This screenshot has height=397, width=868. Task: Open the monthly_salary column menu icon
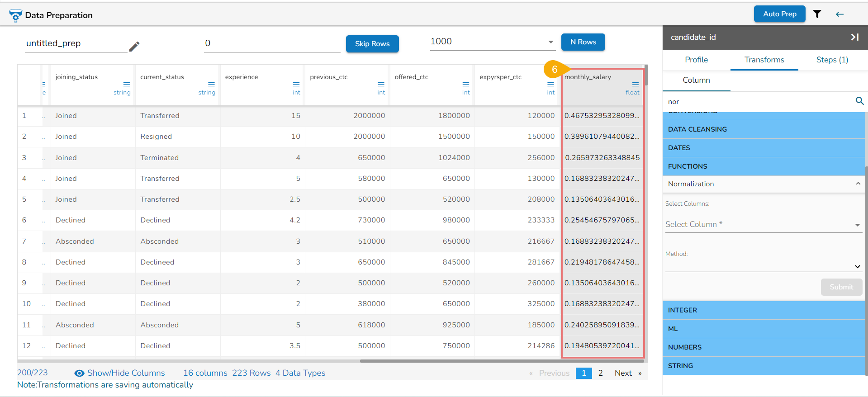[635, 85]
